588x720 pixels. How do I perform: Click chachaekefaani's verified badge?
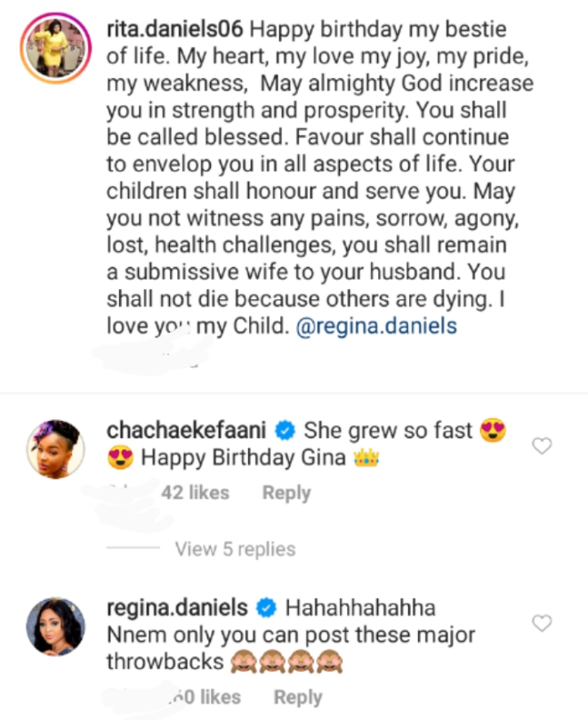click(286, 432)
